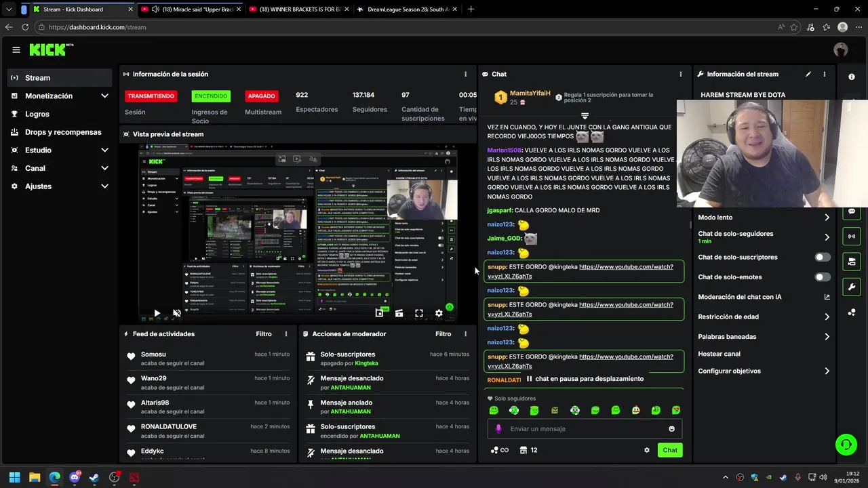The width and height of the screenshot is (868, 488).
Task: Open Chat panel three-dot menu
Action: click(681, 74)
